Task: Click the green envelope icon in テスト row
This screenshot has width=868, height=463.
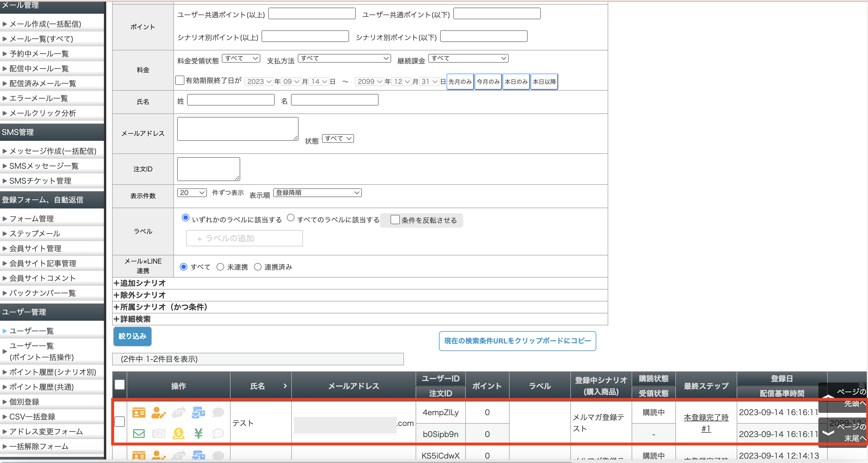Action: coord(139,433)
